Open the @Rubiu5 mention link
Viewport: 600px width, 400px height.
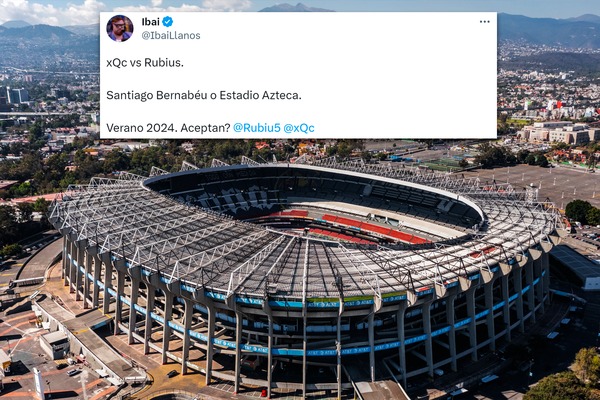257,128
